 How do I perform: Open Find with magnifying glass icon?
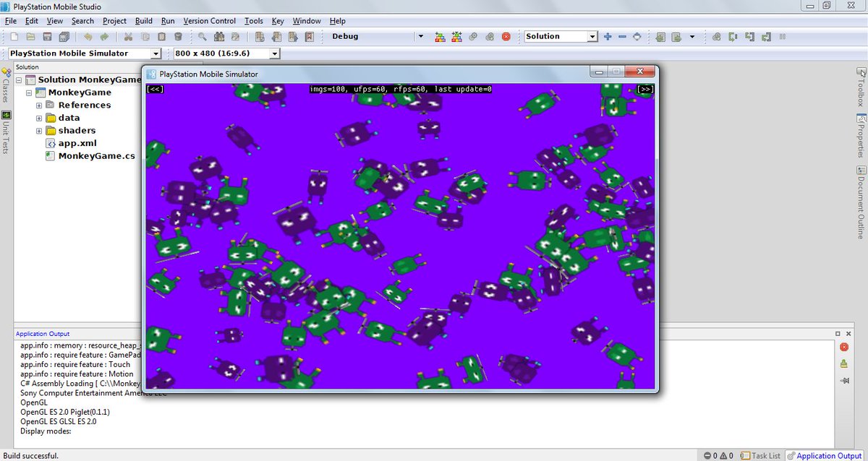click(x=203, y=37)
